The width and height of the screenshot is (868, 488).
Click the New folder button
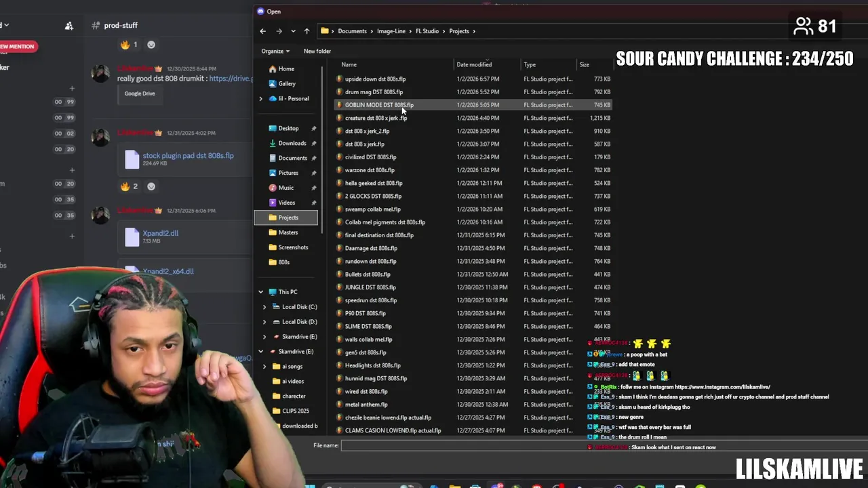317,51
